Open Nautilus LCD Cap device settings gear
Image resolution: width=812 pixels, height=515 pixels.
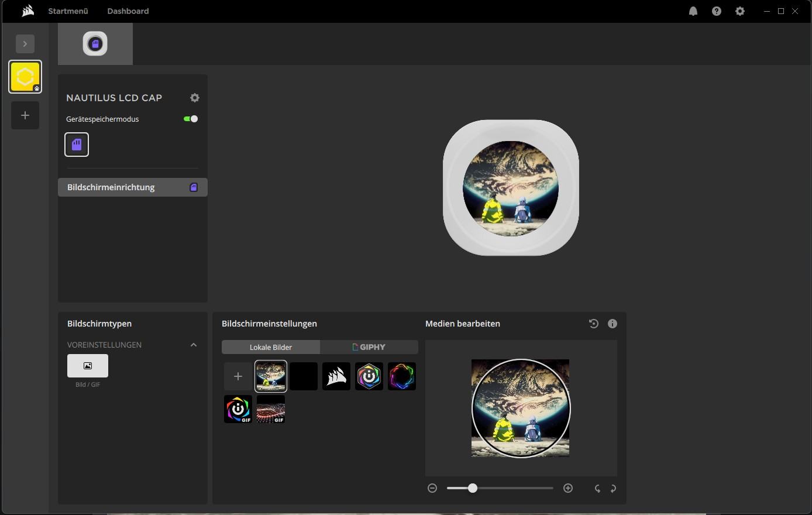(x=195, y=98)
